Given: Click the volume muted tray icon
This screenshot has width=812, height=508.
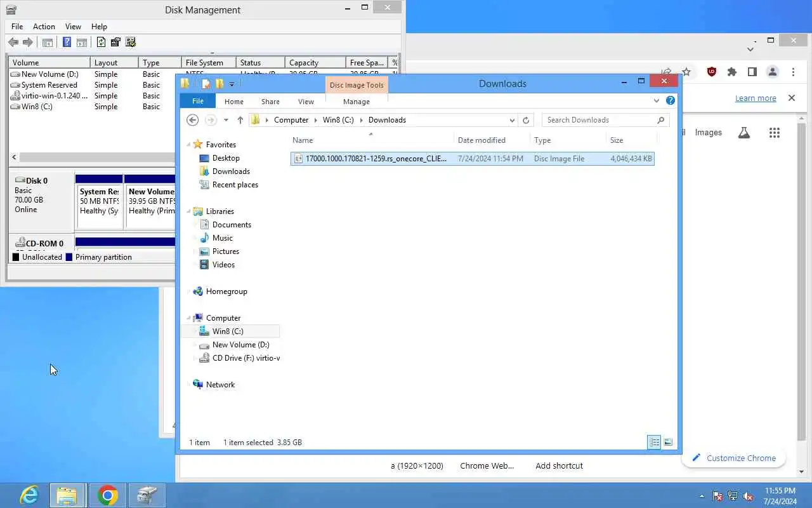Looking at the screenshot, I should pos(749,496).
